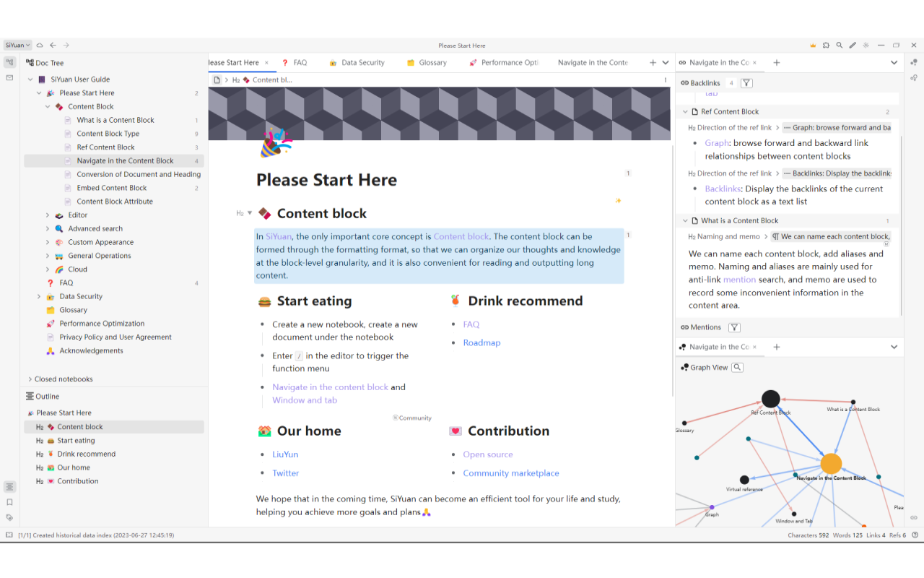924x578 pixels.
Task: Collapse the What is a Content Block backlink group
Action: coord(686,221)
